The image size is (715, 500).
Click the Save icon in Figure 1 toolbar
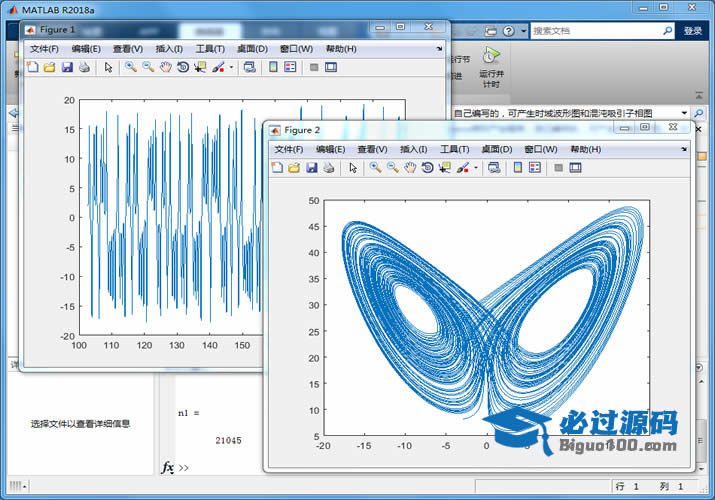(x=67, y=68)
